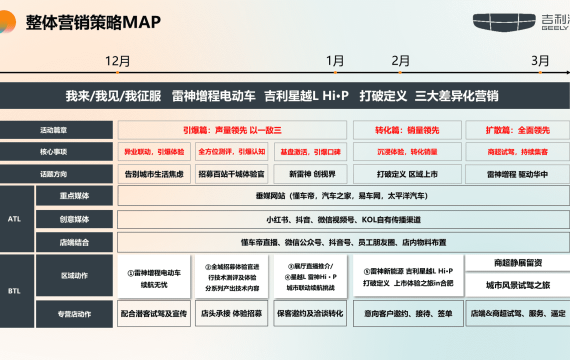Select the 告别城市生活焦虑 topic box
This screenshot has width=570, height=360.
(x=154, y=174)
